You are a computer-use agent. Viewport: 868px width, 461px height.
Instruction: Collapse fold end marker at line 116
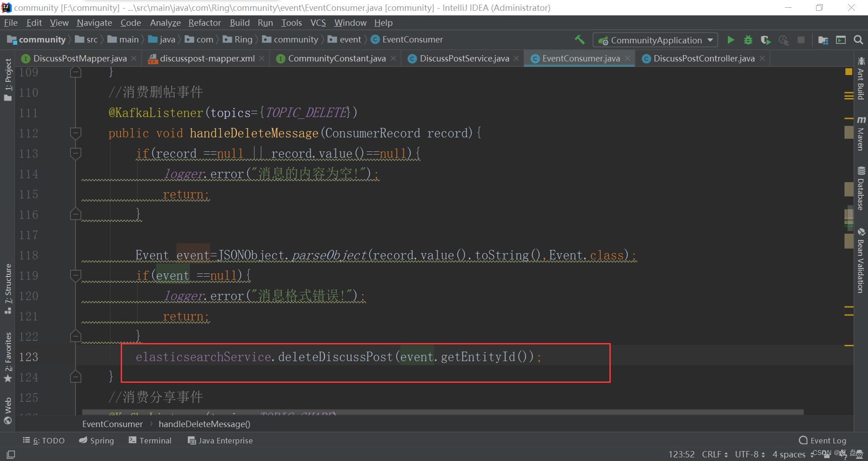click(75, 214)
